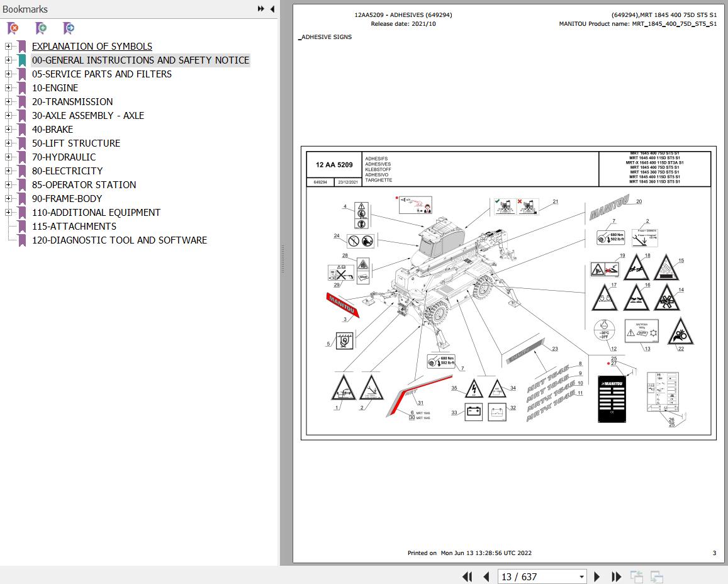Expand the 30-AXLE ASSEMBLY - AXLE node
Image resolution: width=728 pixels, height=584 pixels.
click(8, 116)
